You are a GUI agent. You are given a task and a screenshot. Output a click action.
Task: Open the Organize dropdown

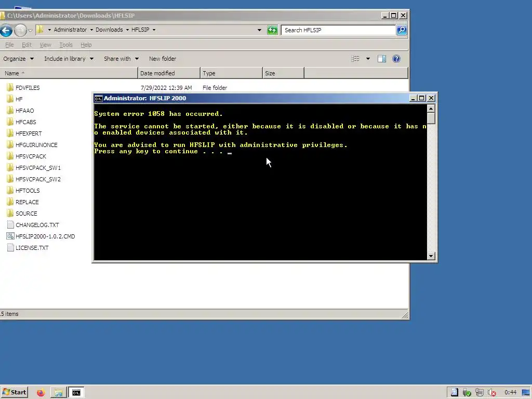click(x=18, y=59)
